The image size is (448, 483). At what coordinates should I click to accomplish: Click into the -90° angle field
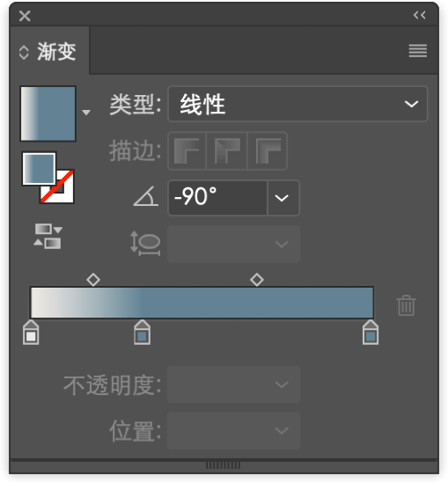pyautogui.click(x=217, y=198)
